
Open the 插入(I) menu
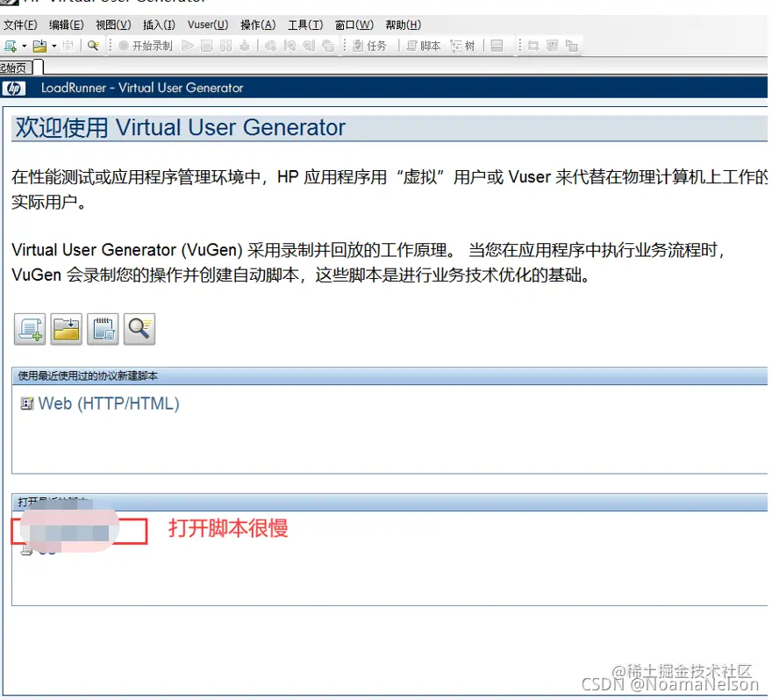[x=159, y=25]
